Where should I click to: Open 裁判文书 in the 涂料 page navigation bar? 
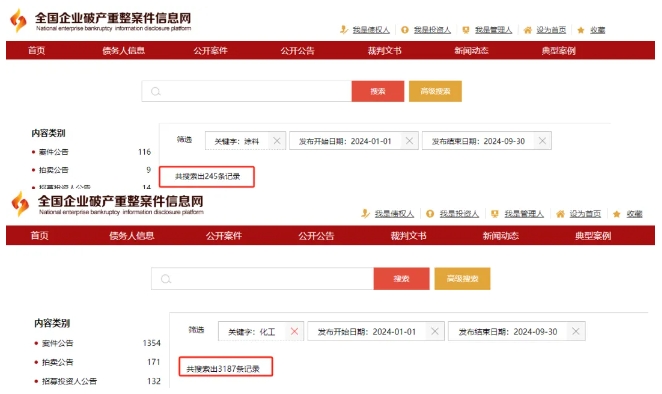(385, 51)
